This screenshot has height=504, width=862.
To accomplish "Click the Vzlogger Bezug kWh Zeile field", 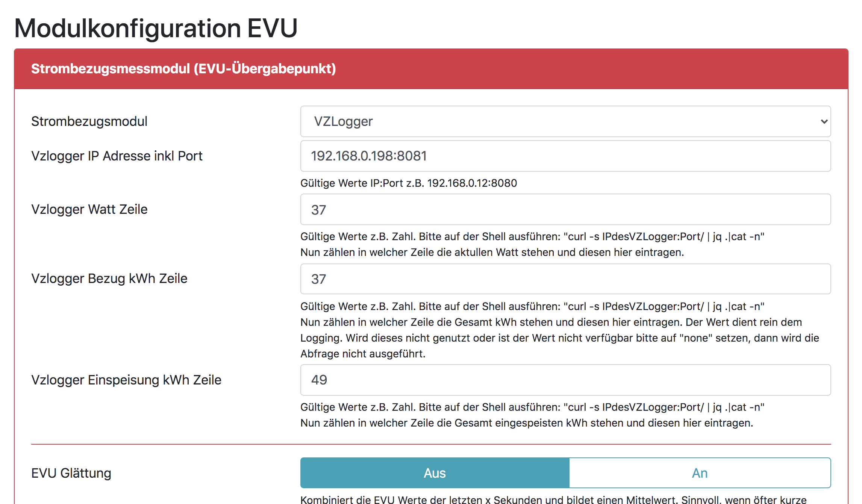I will pyautogui.click(x=565, y=279).
